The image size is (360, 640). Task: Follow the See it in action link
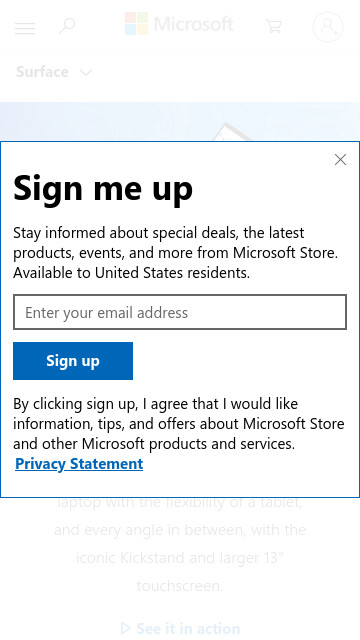tap(188, 628)
